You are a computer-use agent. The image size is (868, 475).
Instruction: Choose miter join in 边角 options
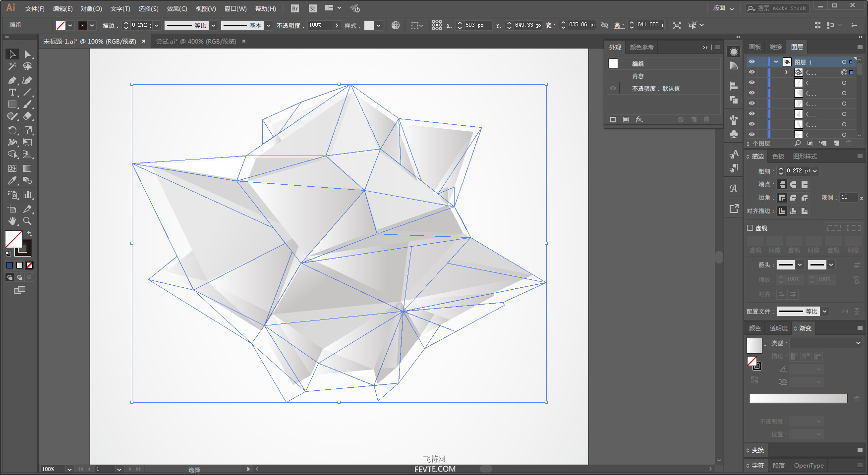point(782,198)
